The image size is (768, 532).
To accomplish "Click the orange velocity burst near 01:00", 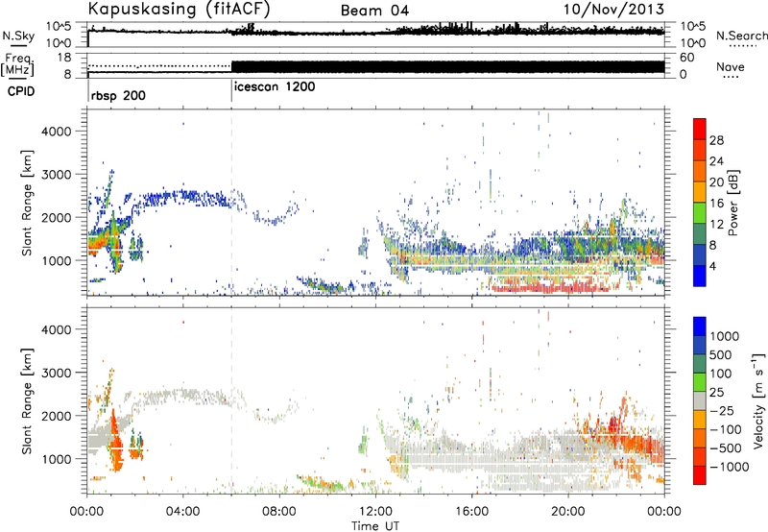I will [x=115, y=441].
